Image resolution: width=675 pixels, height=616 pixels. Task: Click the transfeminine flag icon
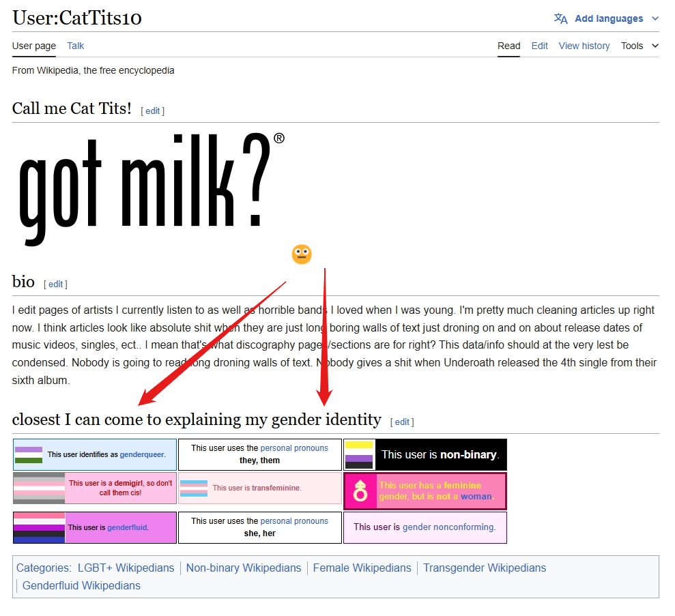pyautogui.click(x=194, y=488)
